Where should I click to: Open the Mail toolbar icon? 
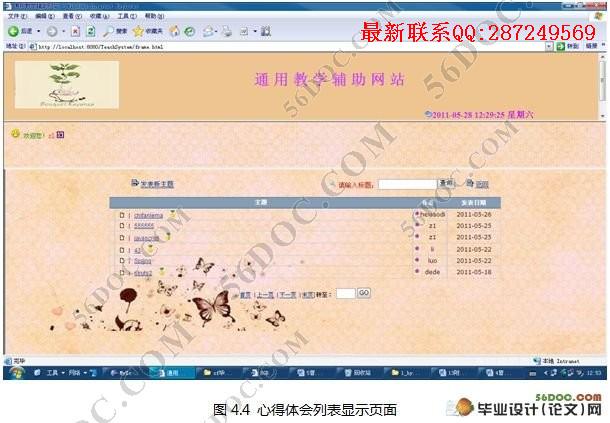209,32
